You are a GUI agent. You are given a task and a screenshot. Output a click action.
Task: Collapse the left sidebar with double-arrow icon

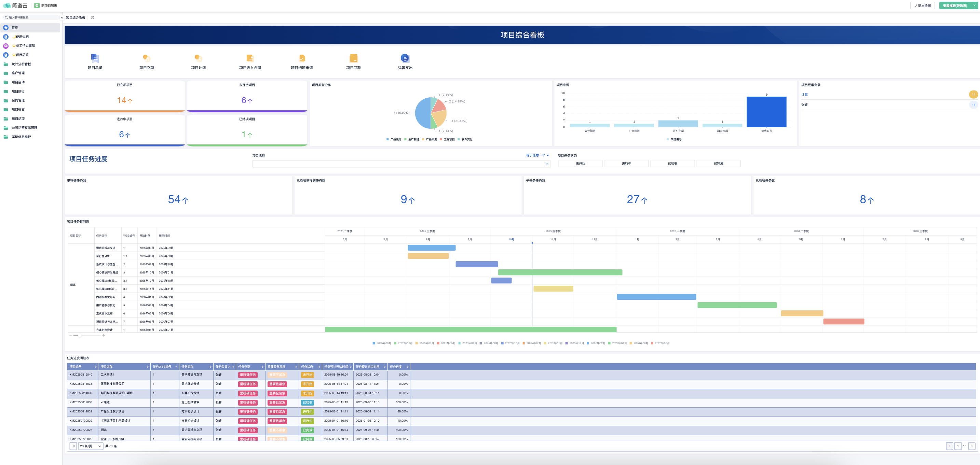point(62,18)
